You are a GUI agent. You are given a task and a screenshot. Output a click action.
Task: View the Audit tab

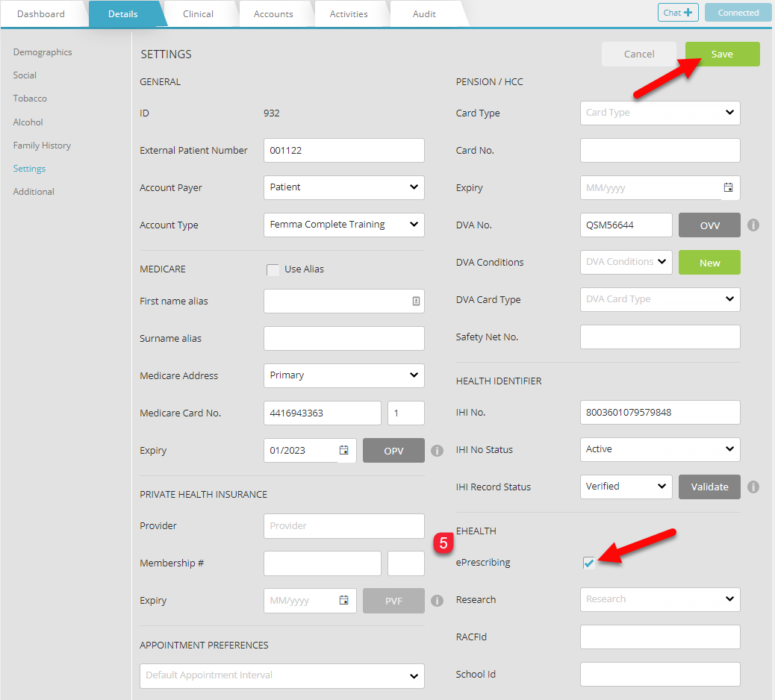click(x=424, y=14)
